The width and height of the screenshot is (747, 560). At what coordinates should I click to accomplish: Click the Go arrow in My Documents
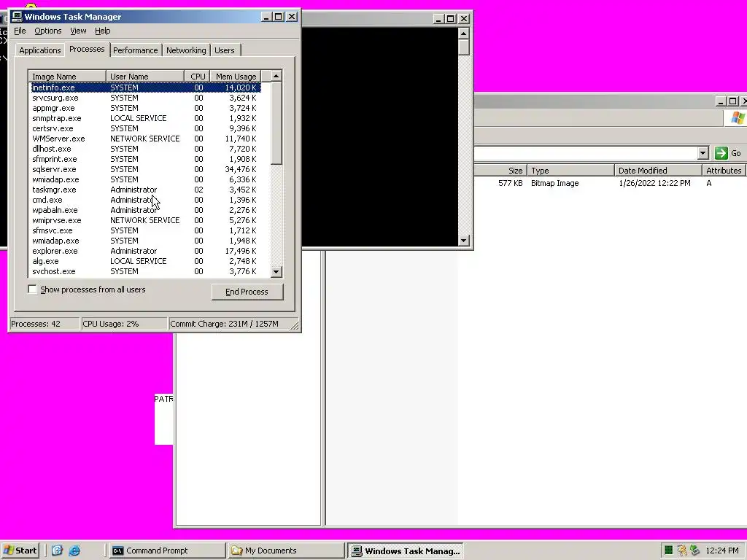(x=721, y=153)
